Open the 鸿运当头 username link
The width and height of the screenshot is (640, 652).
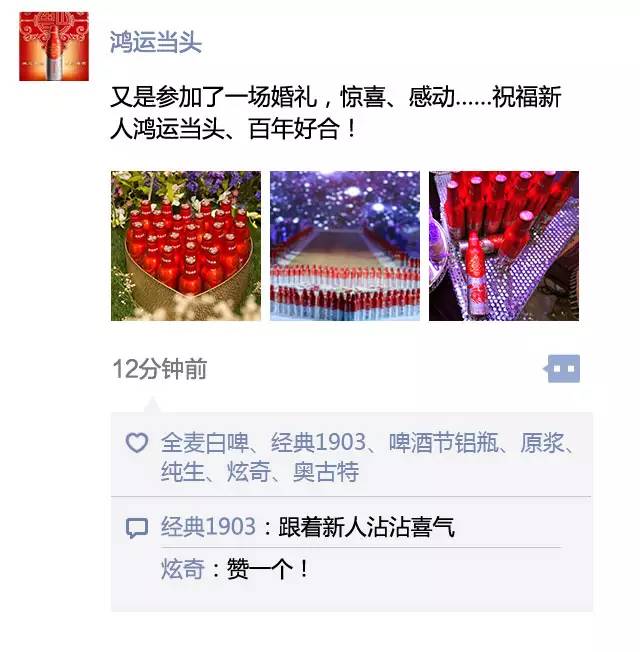click(156, 42)
